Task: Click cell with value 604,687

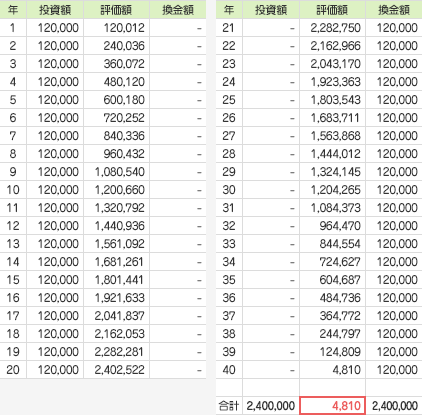Action: (x=333, y=280)
